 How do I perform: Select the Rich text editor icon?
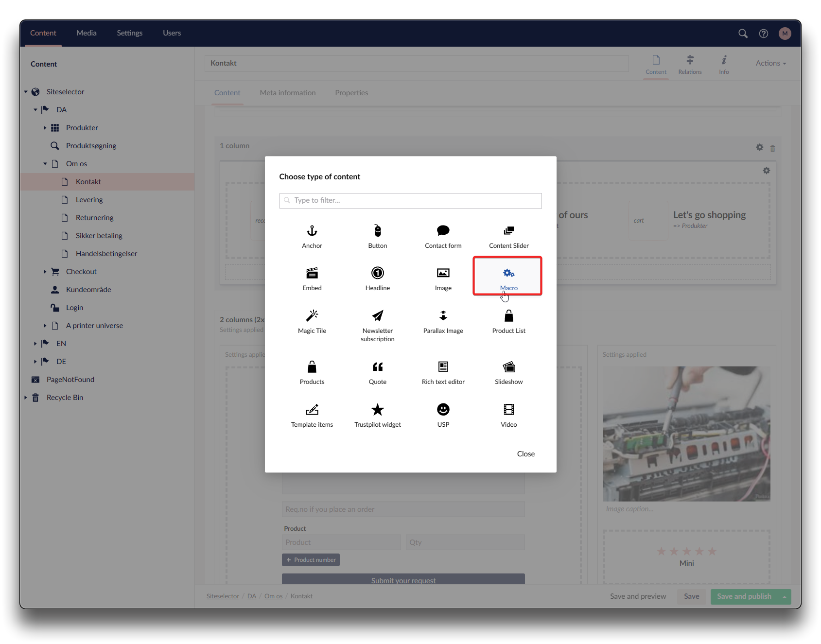pyautogui.click(x=443, y=367)
